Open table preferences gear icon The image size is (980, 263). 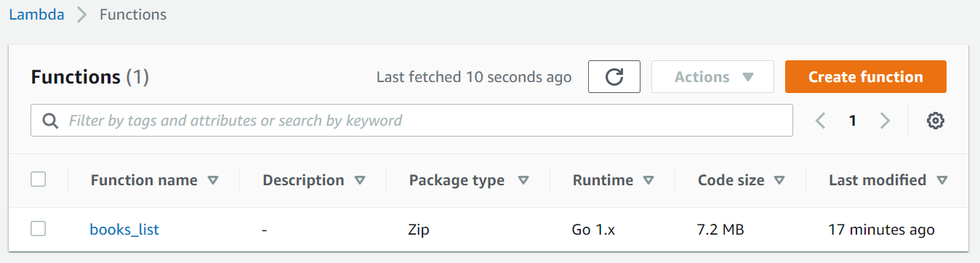coord(936,121)
